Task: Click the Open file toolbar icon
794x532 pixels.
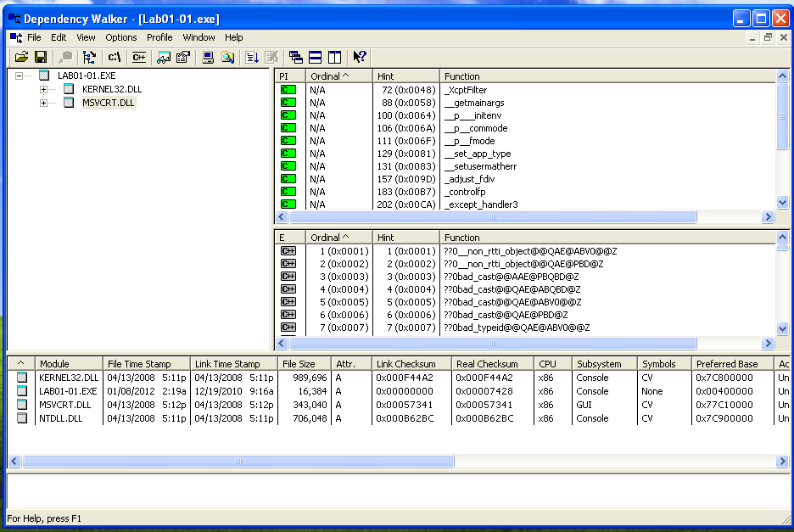Action: coord(21,57)
